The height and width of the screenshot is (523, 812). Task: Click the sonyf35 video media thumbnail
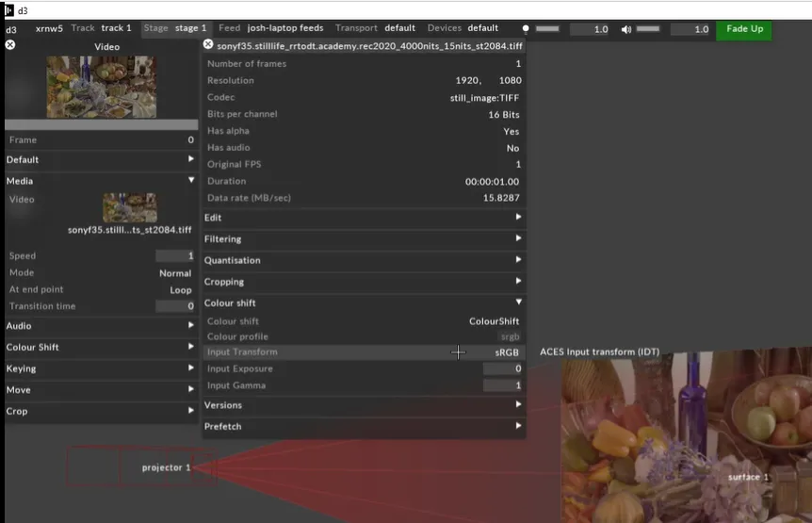point(129,207)
